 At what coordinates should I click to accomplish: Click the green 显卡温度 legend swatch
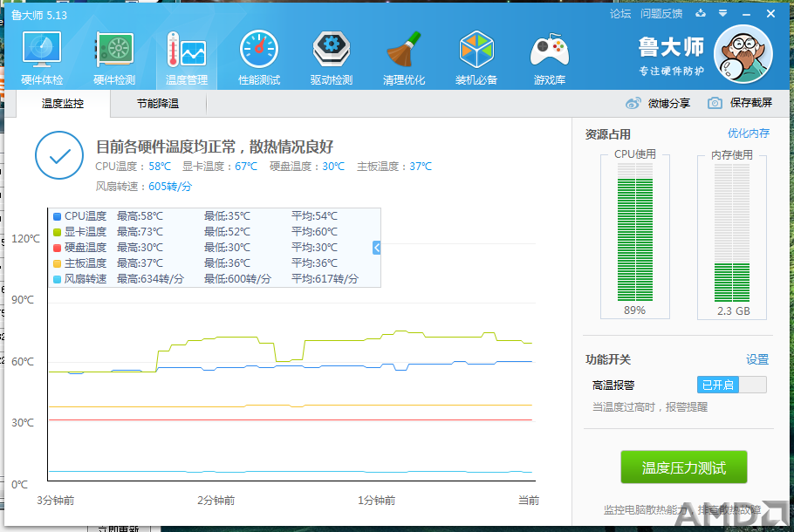click(58, 232)
